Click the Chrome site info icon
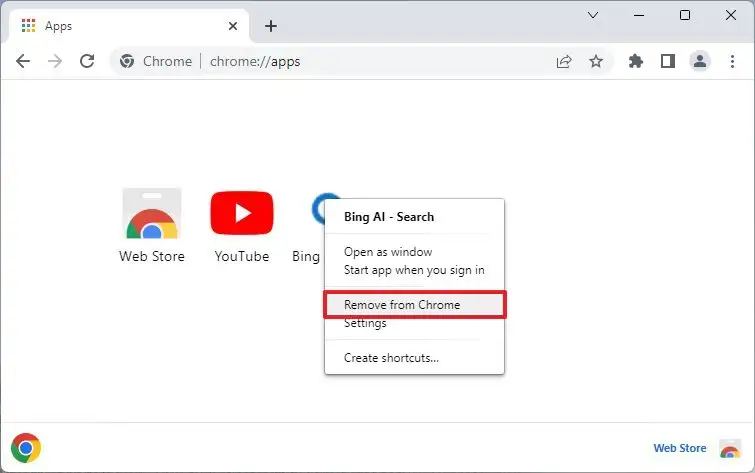Image resolution: width=755 pixels, height=473 pixels. point(127,61)
